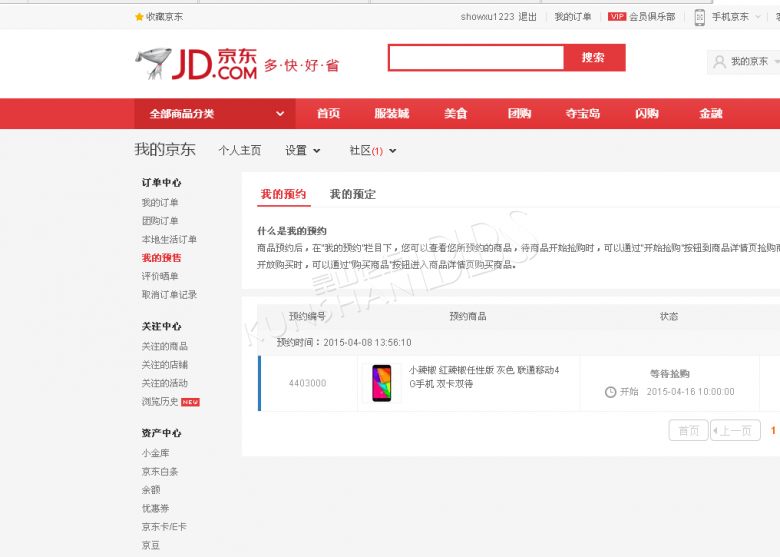This screenshot has width=780, height=557.
Task: Click the 预约商品 column header
Action: tap(468, 317)
